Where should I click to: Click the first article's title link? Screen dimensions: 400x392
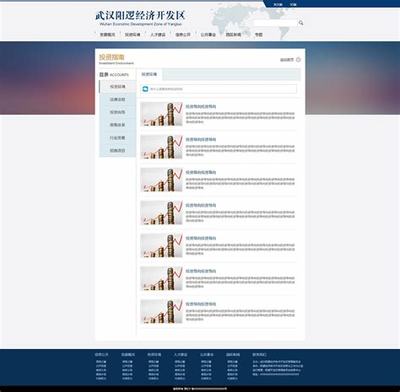click(x=201, y=106)
